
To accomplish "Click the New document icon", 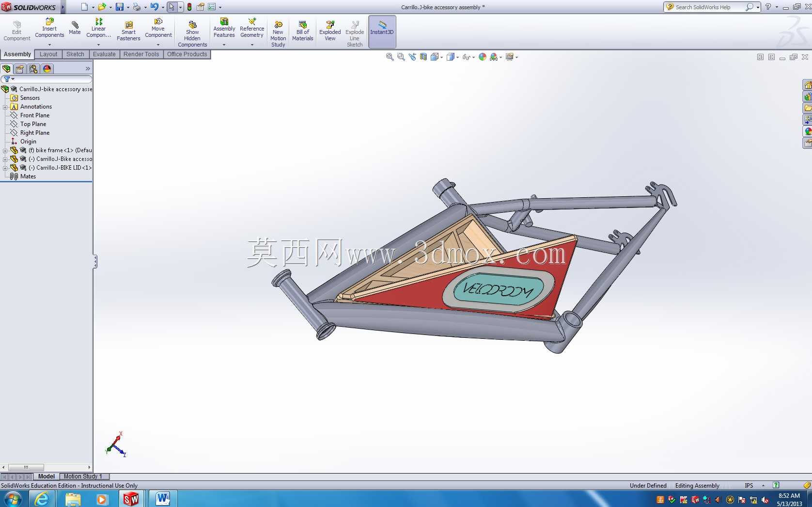I will 84,7.
